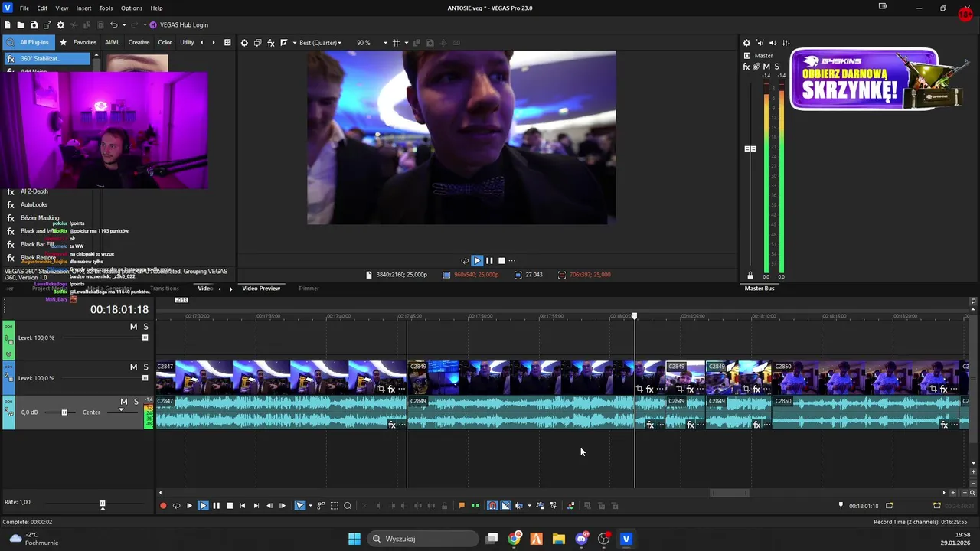Select the AI Z-Depth plug-in
980x551 pixels.
[34, 191]
